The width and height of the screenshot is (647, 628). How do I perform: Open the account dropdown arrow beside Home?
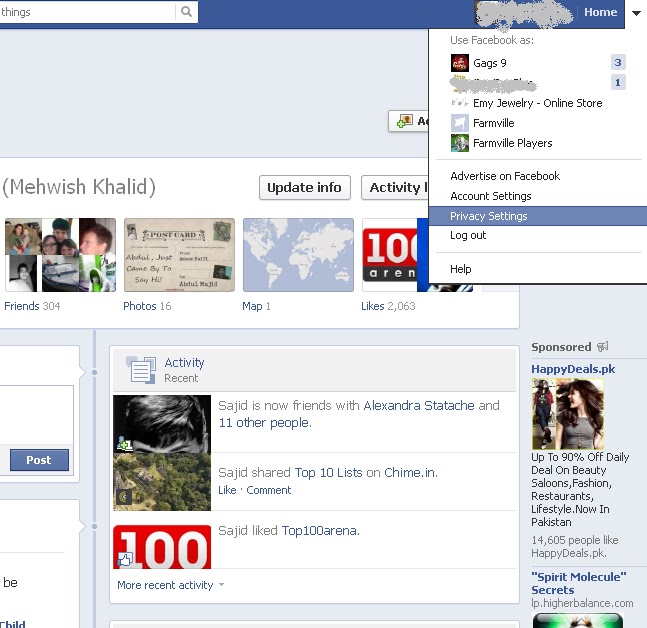[x=636, y=13]
